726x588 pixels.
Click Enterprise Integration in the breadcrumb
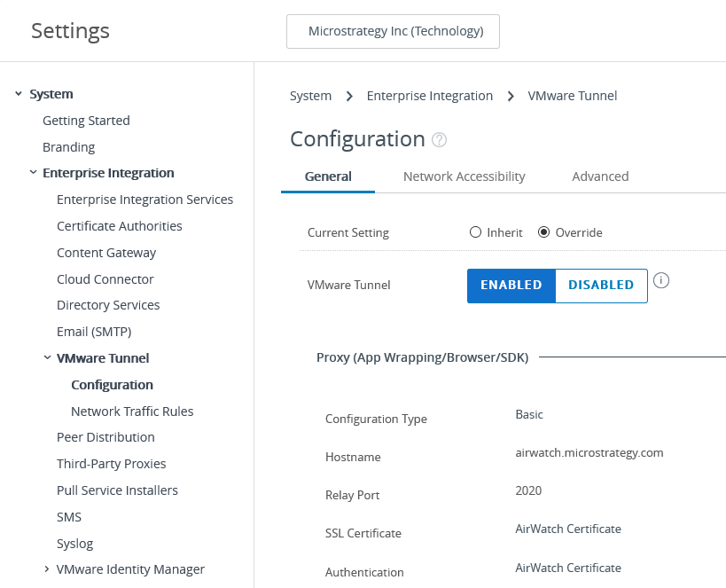pos(430,96)
